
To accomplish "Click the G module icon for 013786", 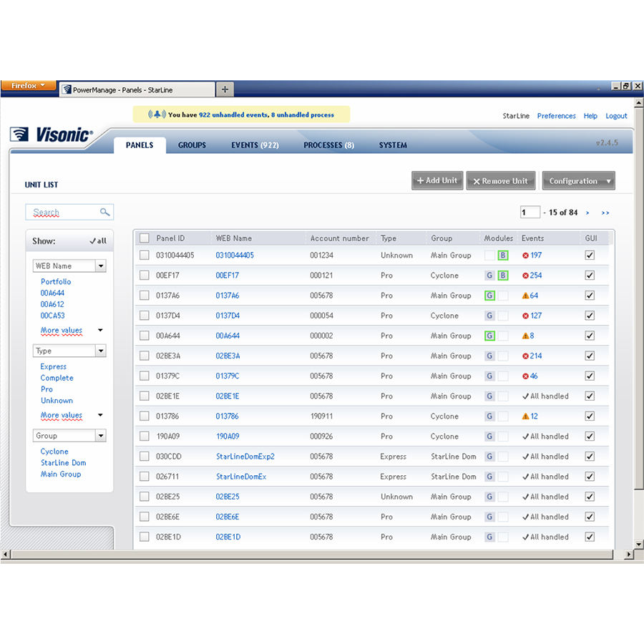I will tap(489, 416).
